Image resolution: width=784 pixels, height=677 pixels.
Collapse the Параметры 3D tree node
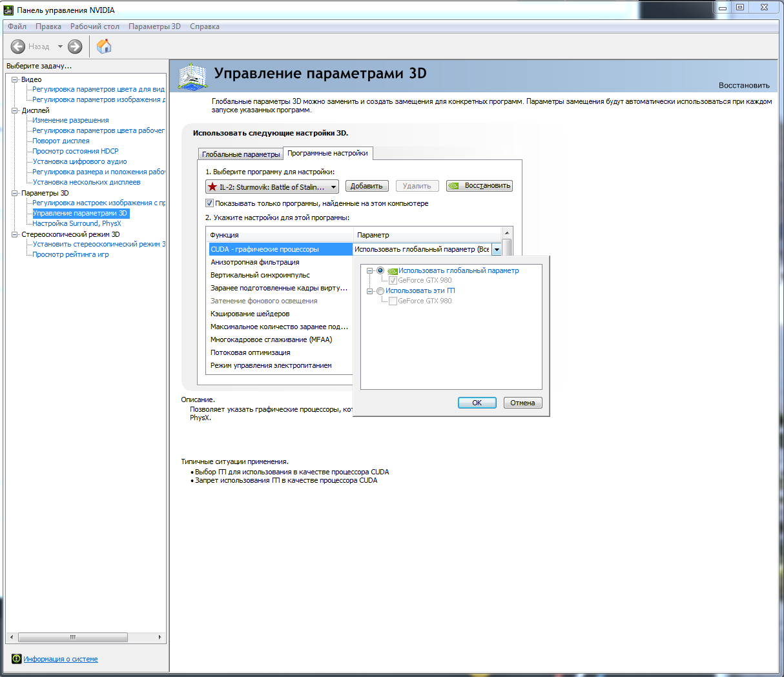pos(15,193)
